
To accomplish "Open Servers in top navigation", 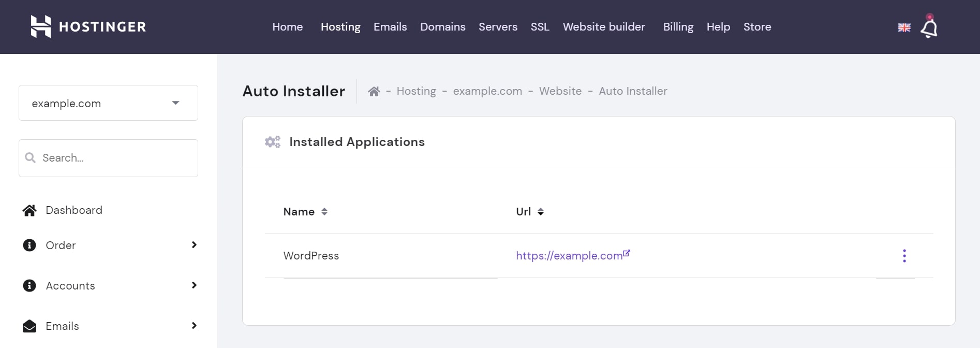I will [x=498, y=27].
